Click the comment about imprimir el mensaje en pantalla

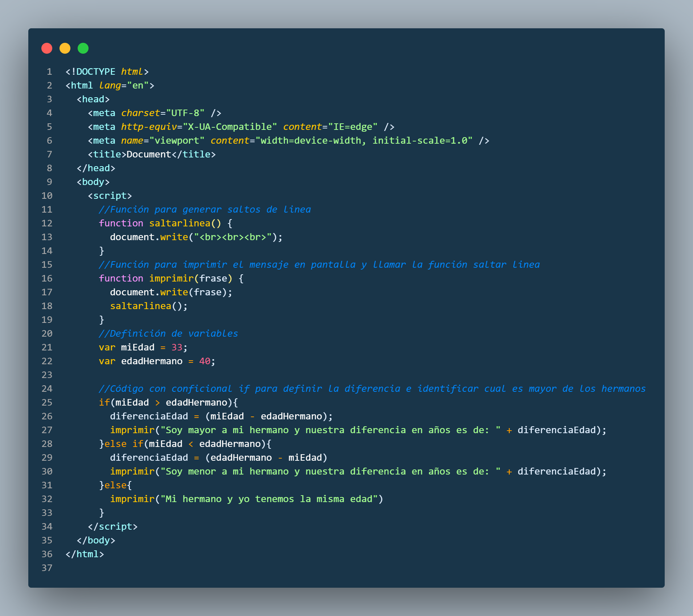coord(319,264)
